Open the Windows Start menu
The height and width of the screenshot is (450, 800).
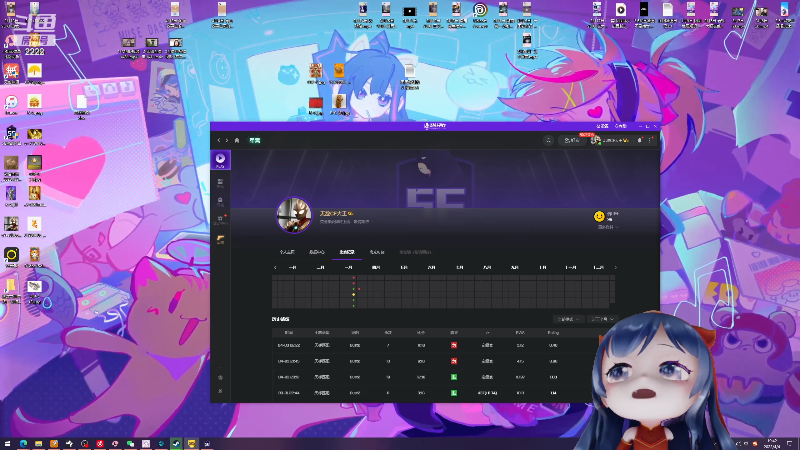(7, 444)
